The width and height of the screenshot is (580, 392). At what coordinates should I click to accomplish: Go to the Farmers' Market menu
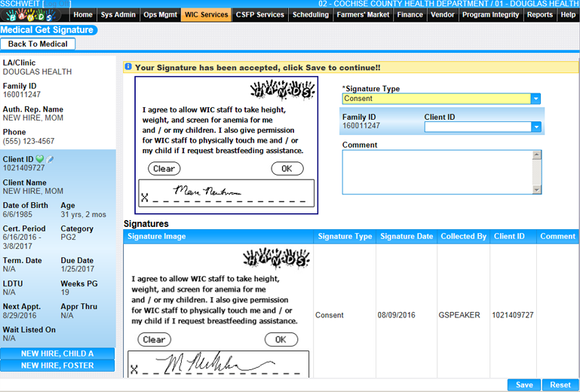point(363,14)
